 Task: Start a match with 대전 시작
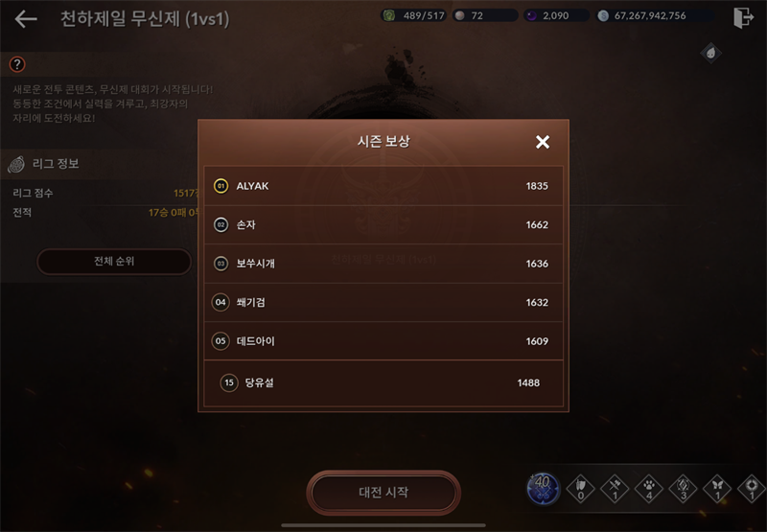click(383, 493)
